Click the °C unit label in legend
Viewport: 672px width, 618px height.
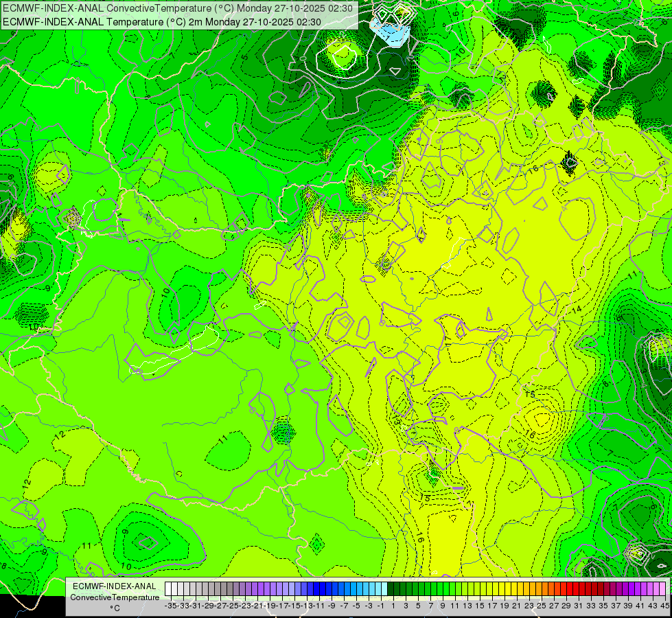pyautogui.click(x=115, y=608)
